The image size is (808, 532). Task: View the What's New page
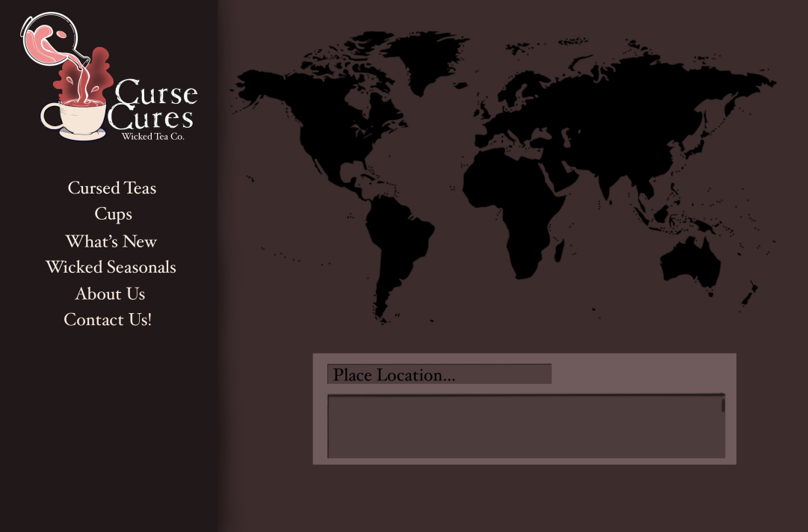(x=111, y=241)
